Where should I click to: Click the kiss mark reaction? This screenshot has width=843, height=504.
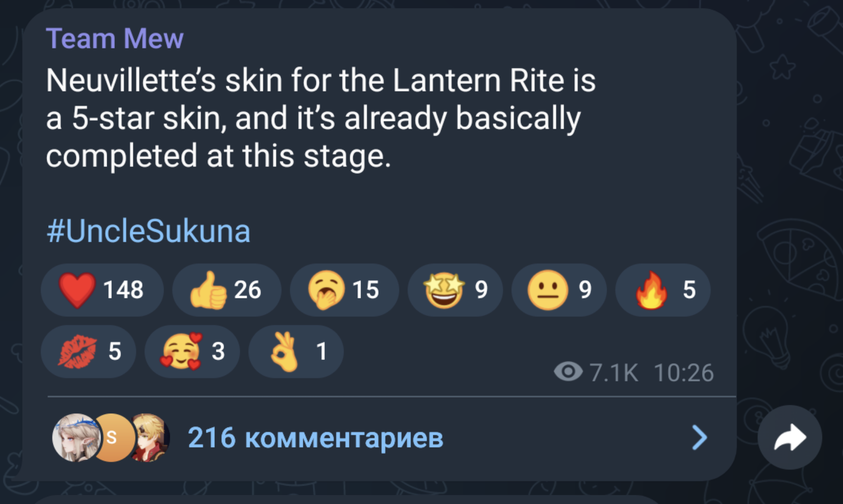88,351
